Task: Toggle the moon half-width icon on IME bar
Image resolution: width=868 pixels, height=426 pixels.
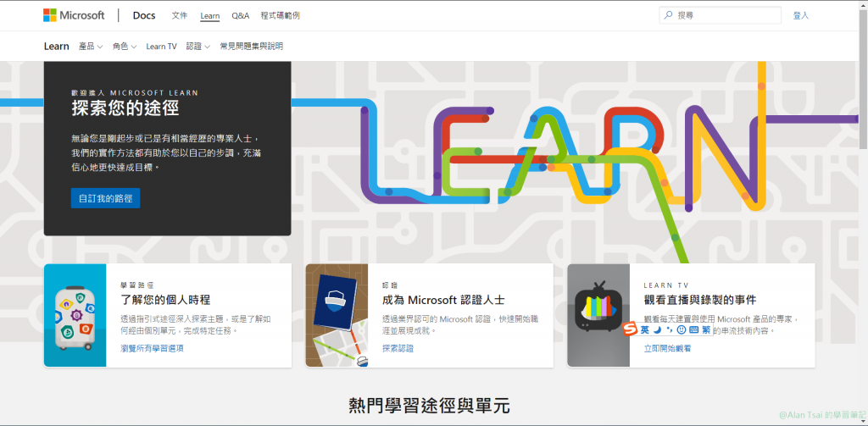Action: coord(657,329)
